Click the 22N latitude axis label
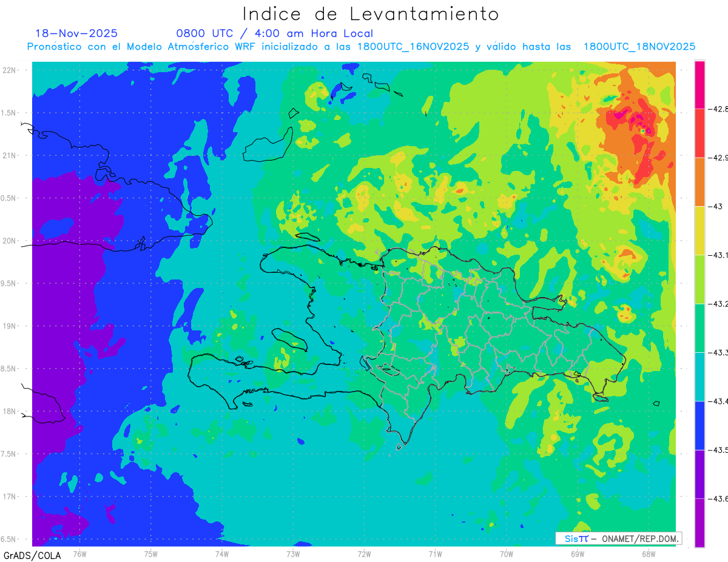This screenshot has width=728, height=562. tap(10, 70)
